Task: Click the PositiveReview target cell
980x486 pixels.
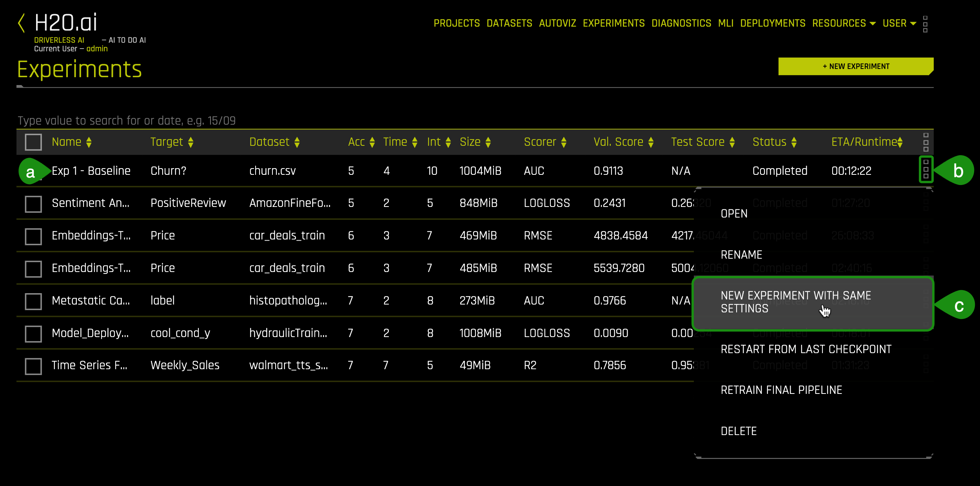Action: click(x=188, y=203)
